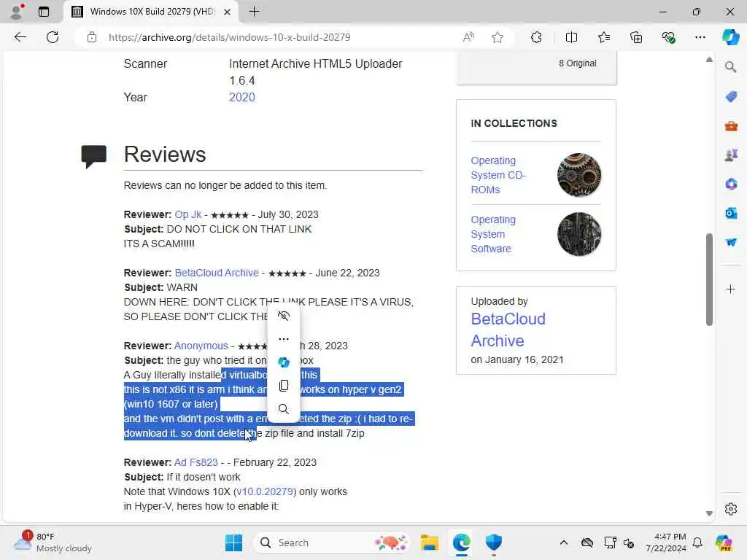
Task: Open reviewer Op Jk profile link
Action: tap(188, 215)
